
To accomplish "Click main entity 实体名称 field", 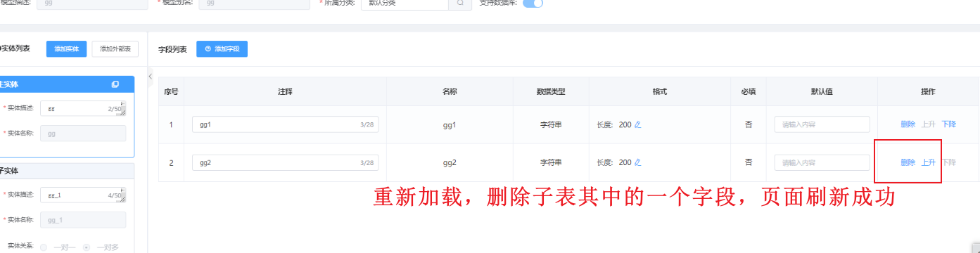I will tap(83, 133).
